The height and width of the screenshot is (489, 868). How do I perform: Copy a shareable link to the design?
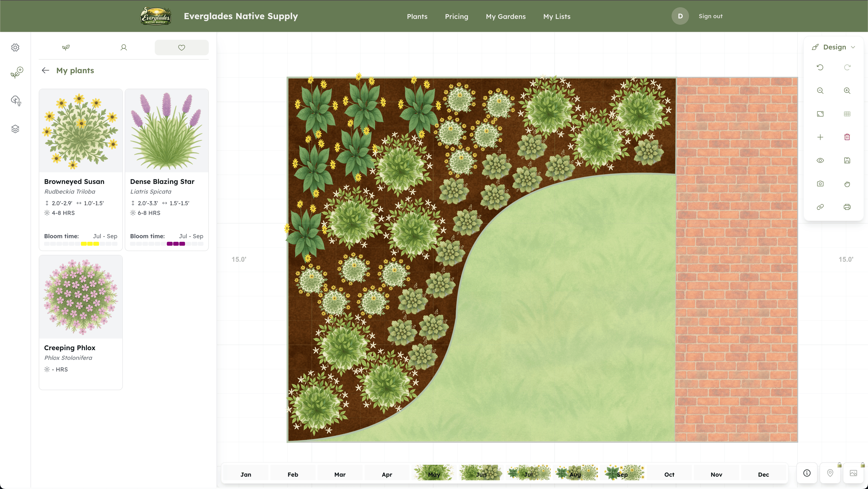click(820, 207)
